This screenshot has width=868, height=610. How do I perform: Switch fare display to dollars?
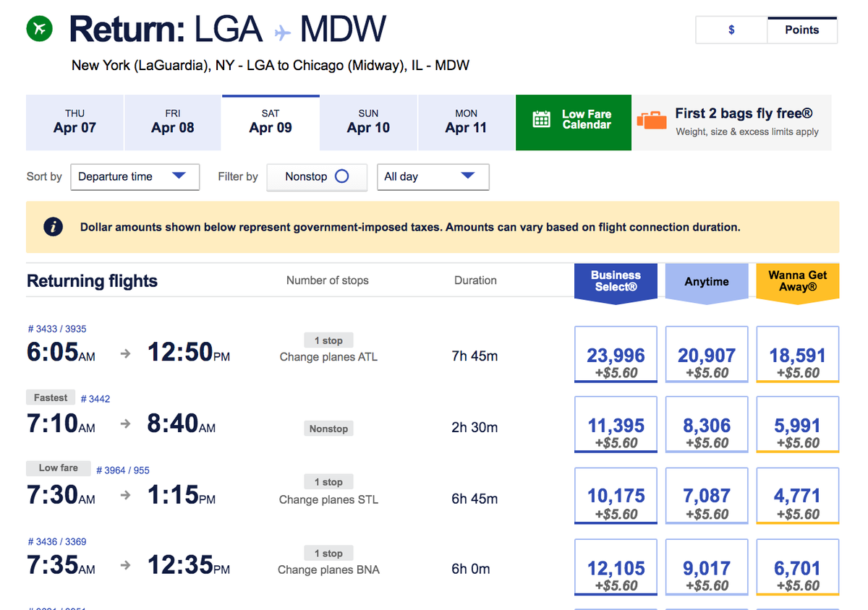tap(731, 30)
